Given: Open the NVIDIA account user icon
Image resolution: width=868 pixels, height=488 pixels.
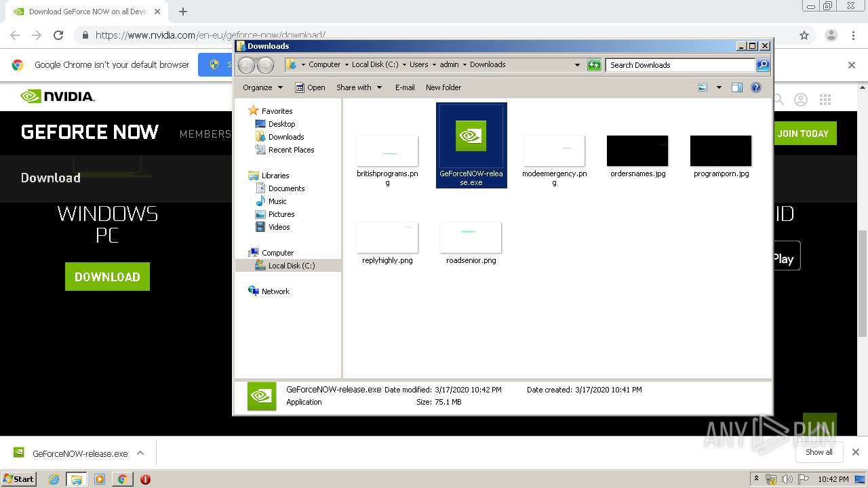Looking at the screenshot, I should click(x=801, y=100).
